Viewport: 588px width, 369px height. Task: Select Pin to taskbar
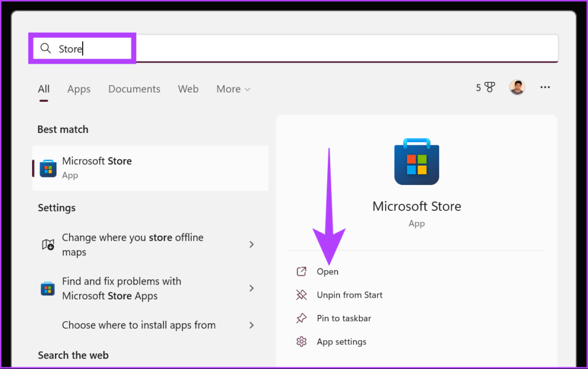click(344, 318)
